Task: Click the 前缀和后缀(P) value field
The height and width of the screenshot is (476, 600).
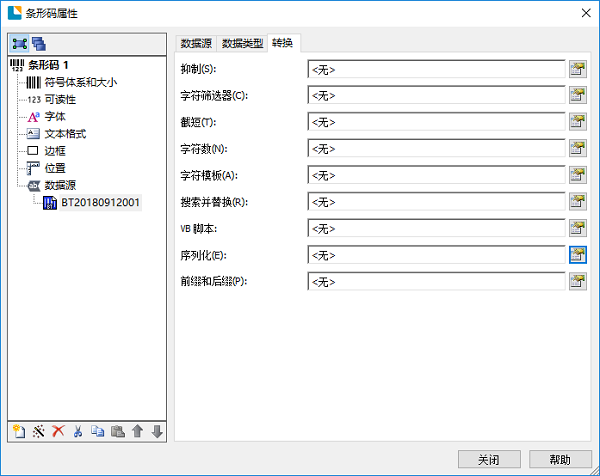Action: [436, 281]
